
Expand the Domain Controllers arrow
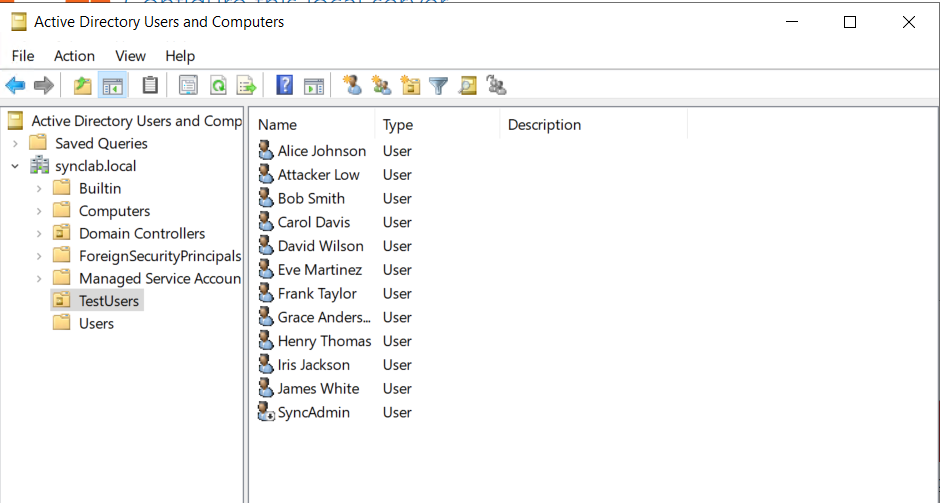[39, 234]
